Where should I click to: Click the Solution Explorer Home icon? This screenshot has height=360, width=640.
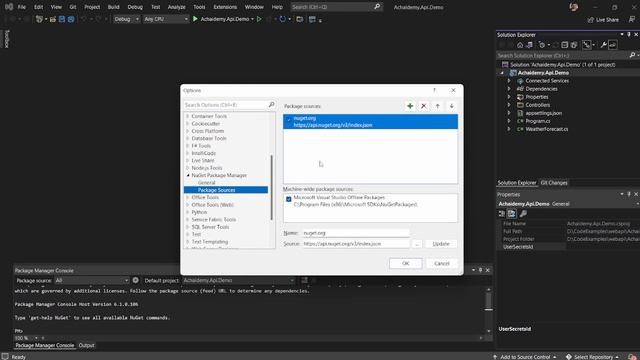pyautogui.click(x=520, y=45)
